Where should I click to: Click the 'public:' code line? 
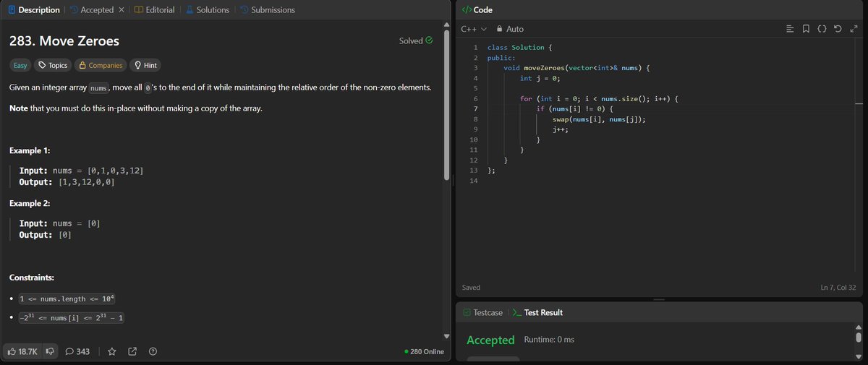click(x=501, y=58)
